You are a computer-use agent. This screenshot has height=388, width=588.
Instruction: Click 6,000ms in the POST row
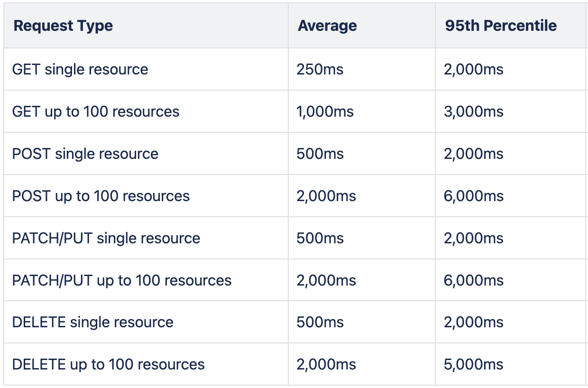tap(474, 196)
